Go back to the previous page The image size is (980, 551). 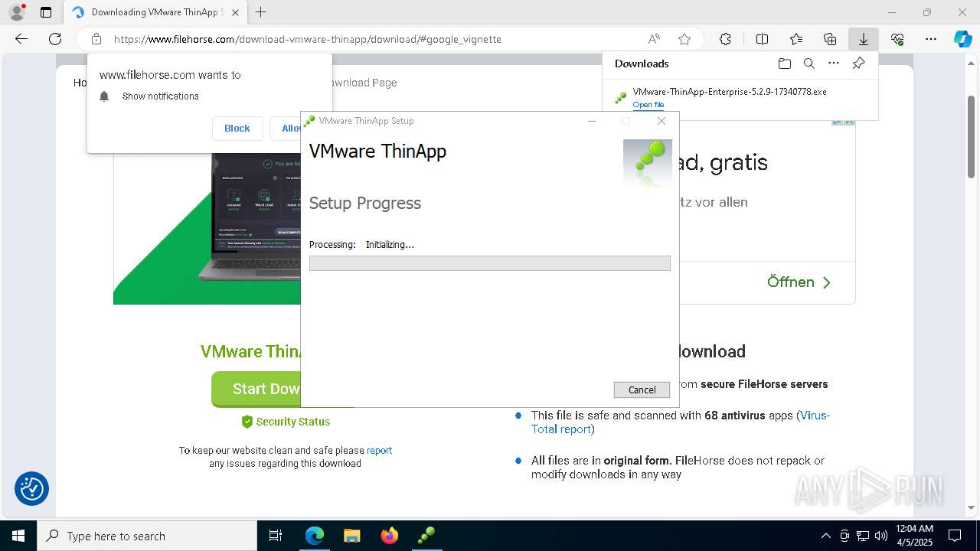[x=21, y=39]
